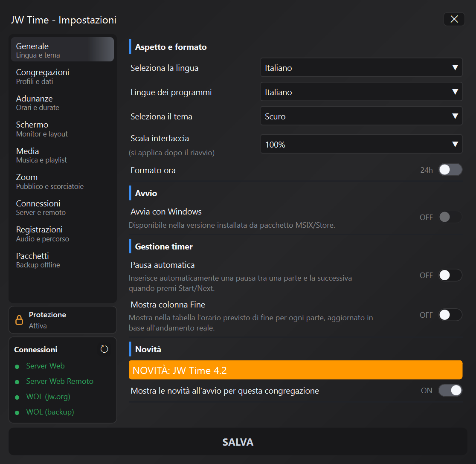
Task: Click the green dot beside WOL (jw.org)
Action: (x=17, y=397)
